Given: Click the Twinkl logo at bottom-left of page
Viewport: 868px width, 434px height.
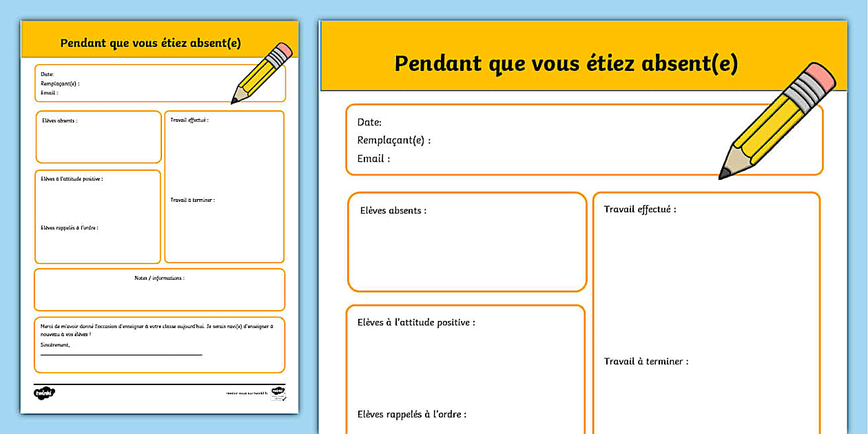Looking at the screenshot, I should pos(44,393).
